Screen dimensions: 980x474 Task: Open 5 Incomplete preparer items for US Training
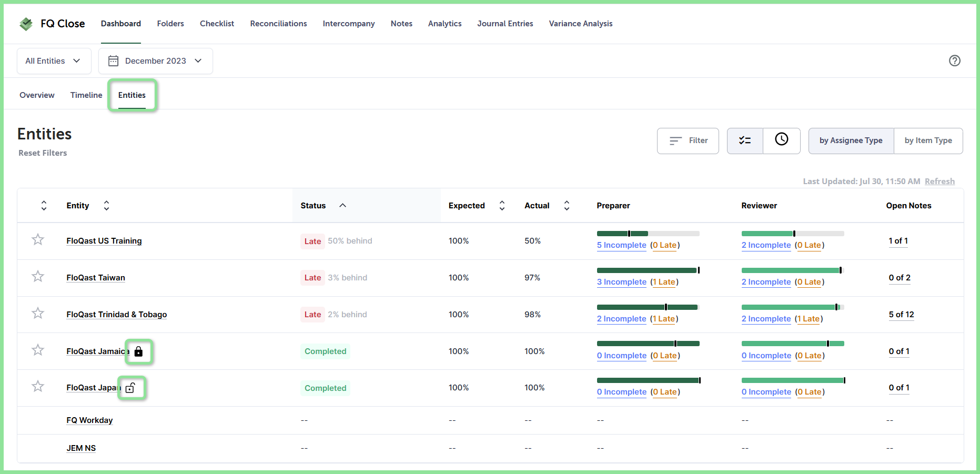click(622, 245)
